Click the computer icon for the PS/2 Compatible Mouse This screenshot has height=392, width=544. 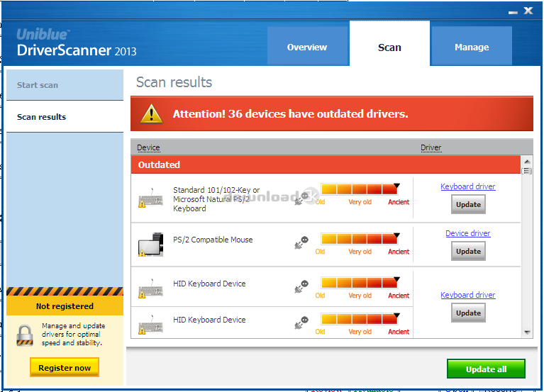click(x=150, y=245)
